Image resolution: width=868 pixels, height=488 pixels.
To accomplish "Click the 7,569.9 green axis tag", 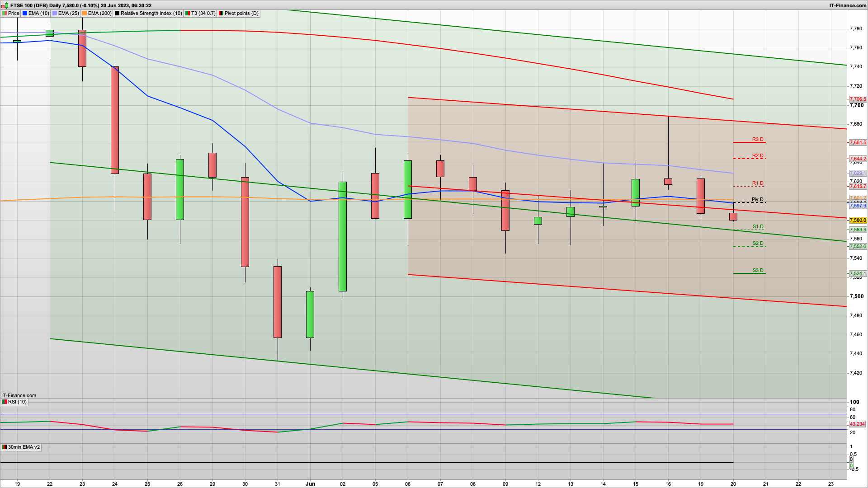I will [858, 230].
